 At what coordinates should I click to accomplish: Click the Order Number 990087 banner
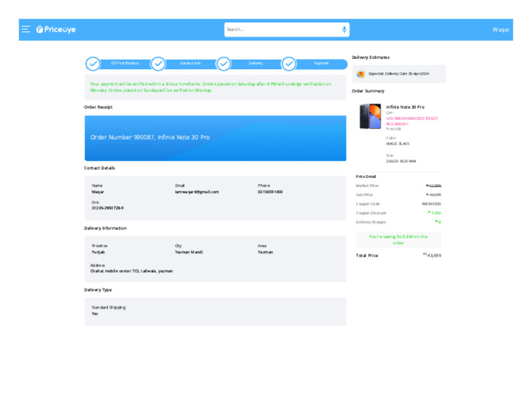[215, 138]
